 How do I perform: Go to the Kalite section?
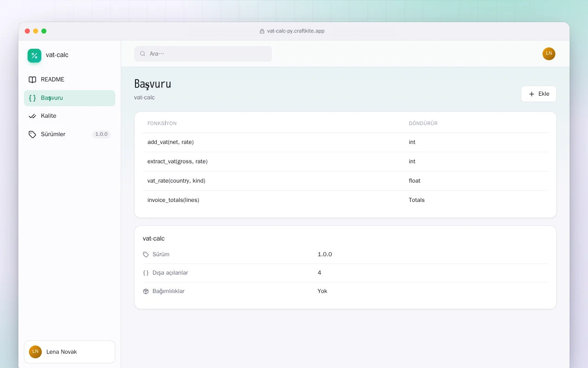(69, 116)
